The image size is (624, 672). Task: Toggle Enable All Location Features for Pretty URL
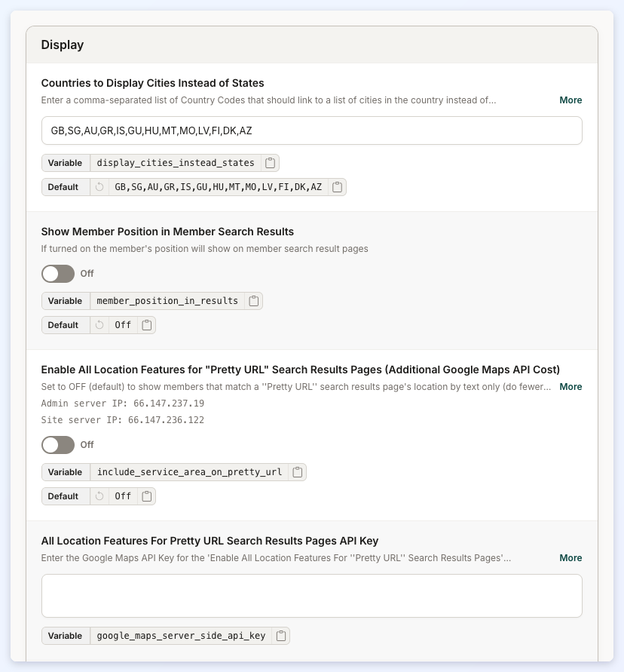click(58, 445)
